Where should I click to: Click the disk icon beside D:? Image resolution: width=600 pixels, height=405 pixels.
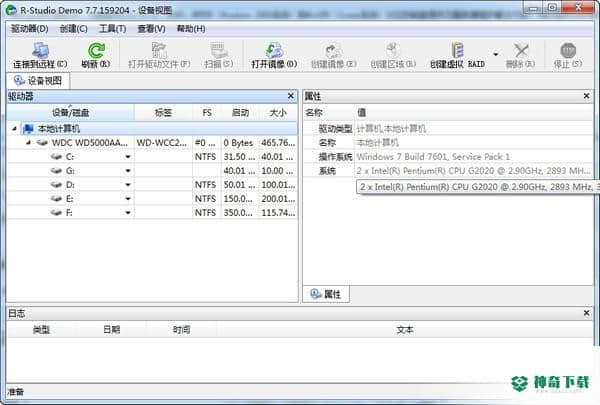point(56,185)
